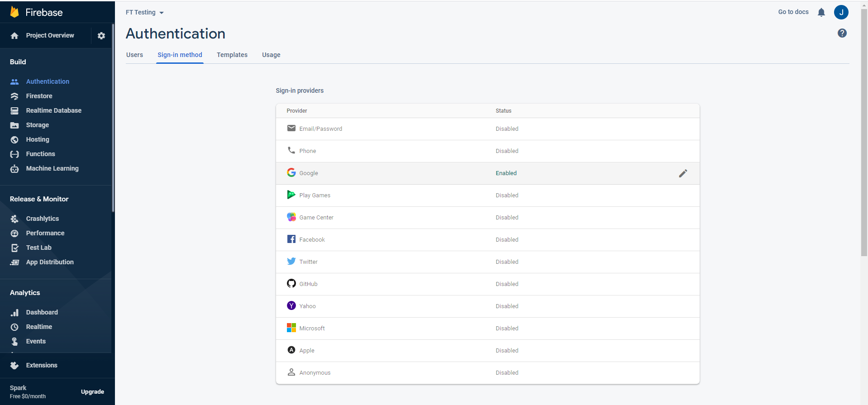Click the Upgrade plan button
This screenshot has height=405, width=868.
[x=92, y=392]
